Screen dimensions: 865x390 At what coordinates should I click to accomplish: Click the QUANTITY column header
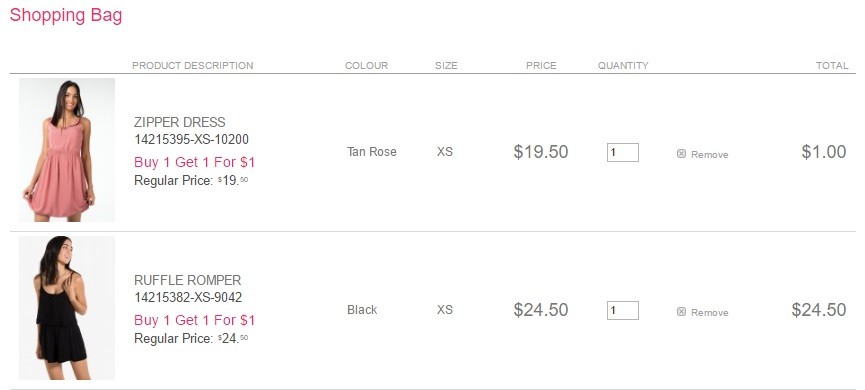pyautogui.click(x=623, y=65)
